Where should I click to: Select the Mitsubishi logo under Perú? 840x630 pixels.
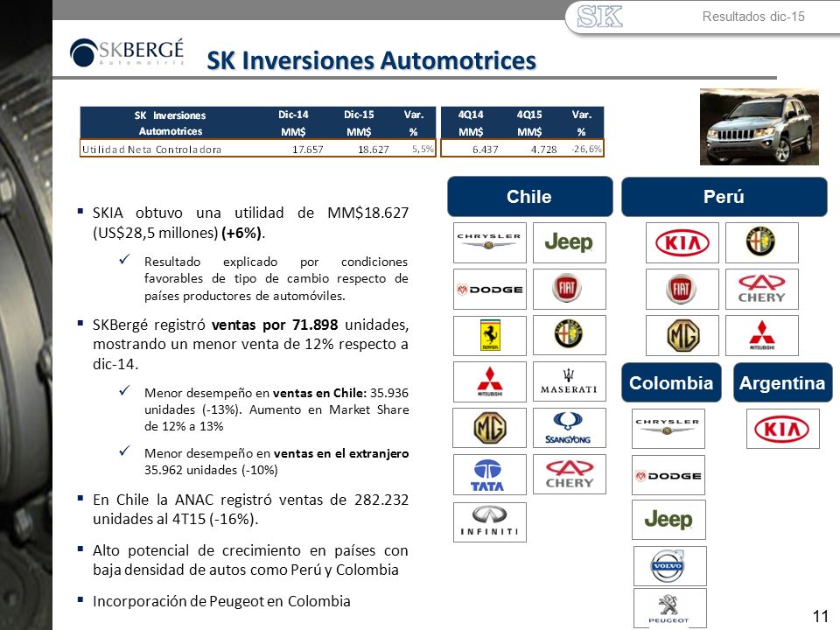(x=762, y=336)
